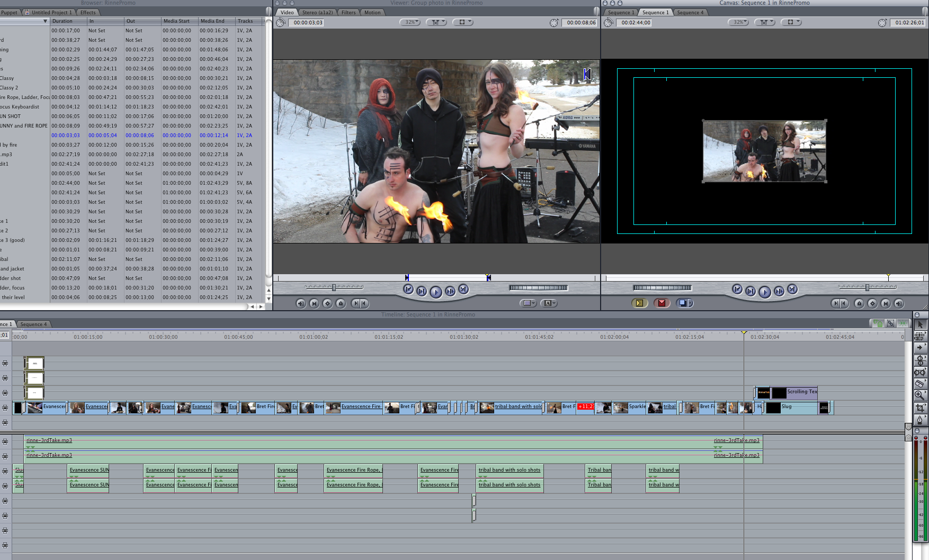Image resolution: width=929 pixels, height=560 pixels.
Task: Click the Tracks column header
Action: [248, 21]
